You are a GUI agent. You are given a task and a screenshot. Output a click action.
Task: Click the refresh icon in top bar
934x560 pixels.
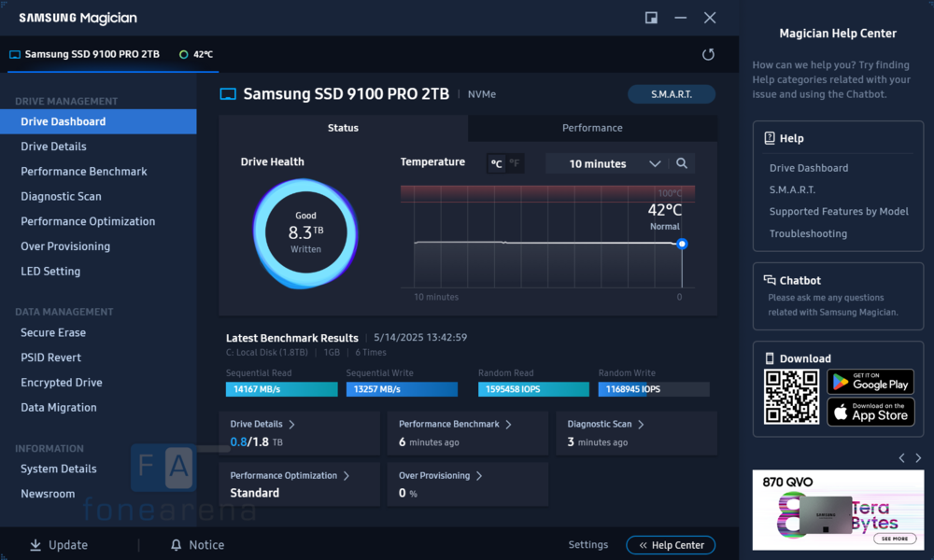pos(708,55)
